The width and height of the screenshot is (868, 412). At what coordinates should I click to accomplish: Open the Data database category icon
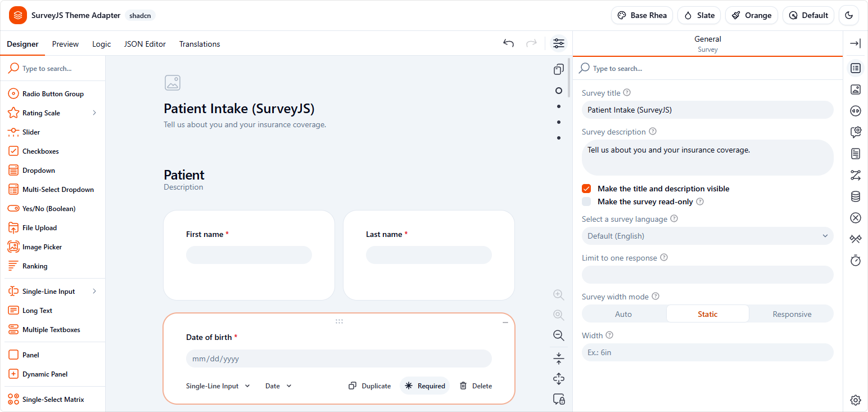[856, 196]
